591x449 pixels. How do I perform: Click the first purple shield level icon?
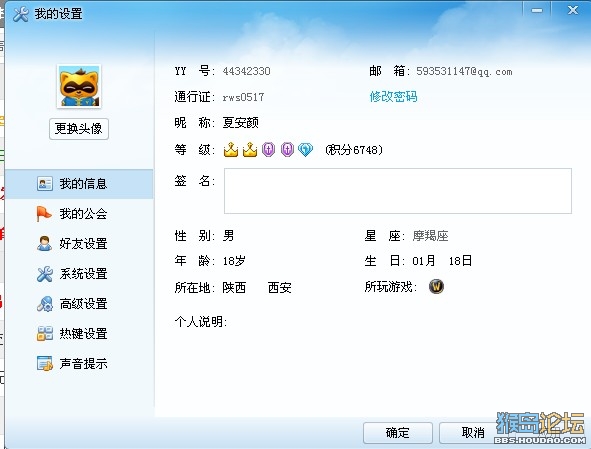268,150
